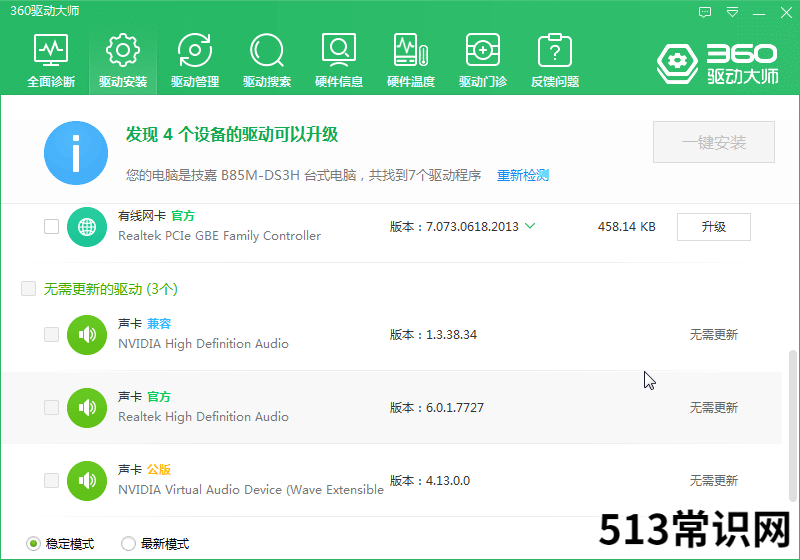Click the network card globe icon

87,226
